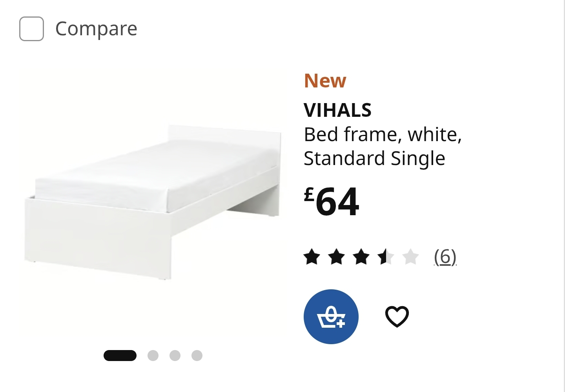This screenshot has width=565, height=392.
Task: Open the six reviews count link
Action: (445, 257)
